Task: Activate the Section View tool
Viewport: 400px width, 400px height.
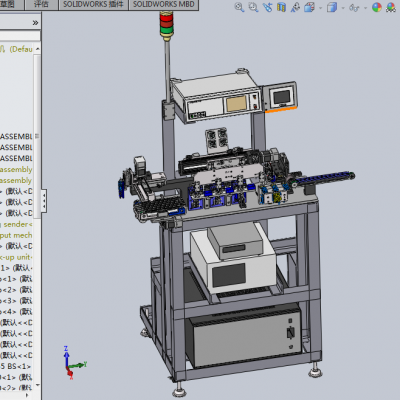Action: tap(281, 7)
